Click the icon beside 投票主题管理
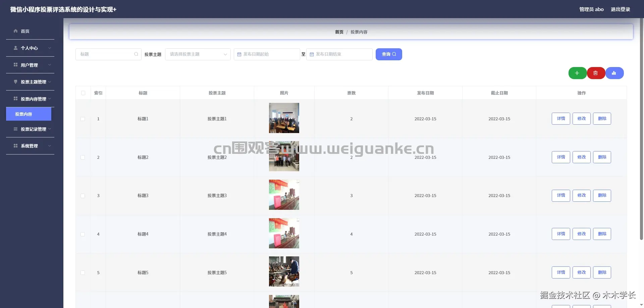Screen dimensions: 644x308 tap(15, 82)
